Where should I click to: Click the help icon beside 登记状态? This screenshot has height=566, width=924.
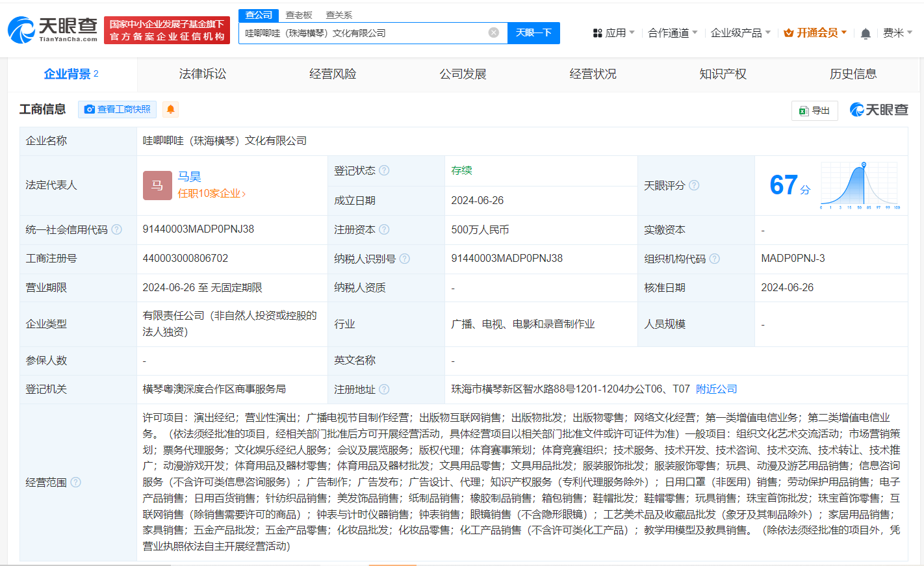coord(383,170)
